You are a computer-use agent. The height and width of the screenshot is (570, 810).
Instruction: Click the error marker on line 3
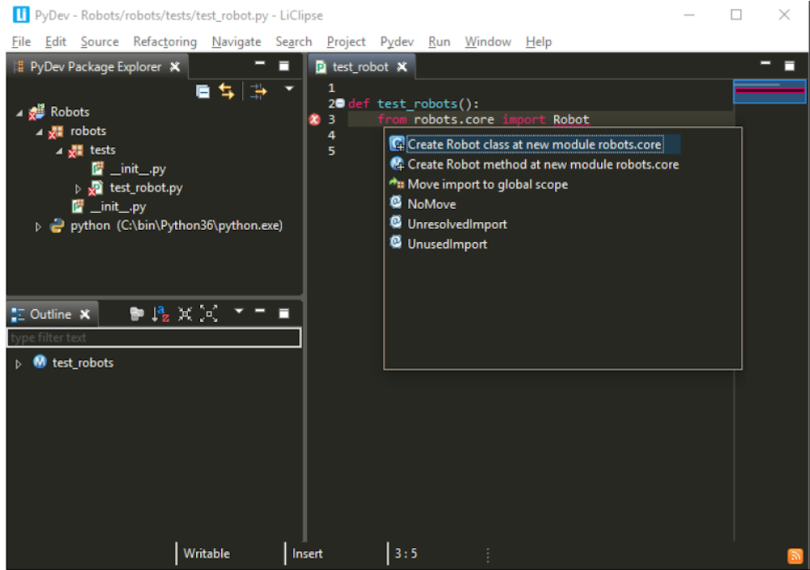pos(315,120)
